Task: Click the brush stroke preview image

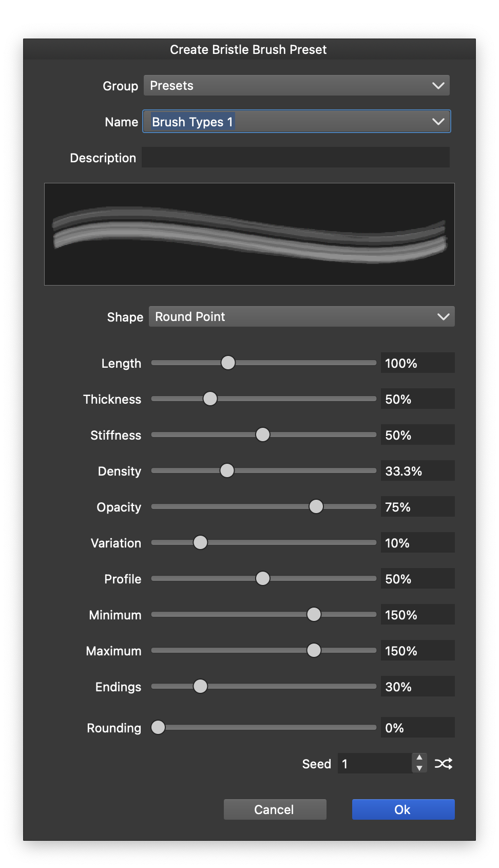Action: 249,234
